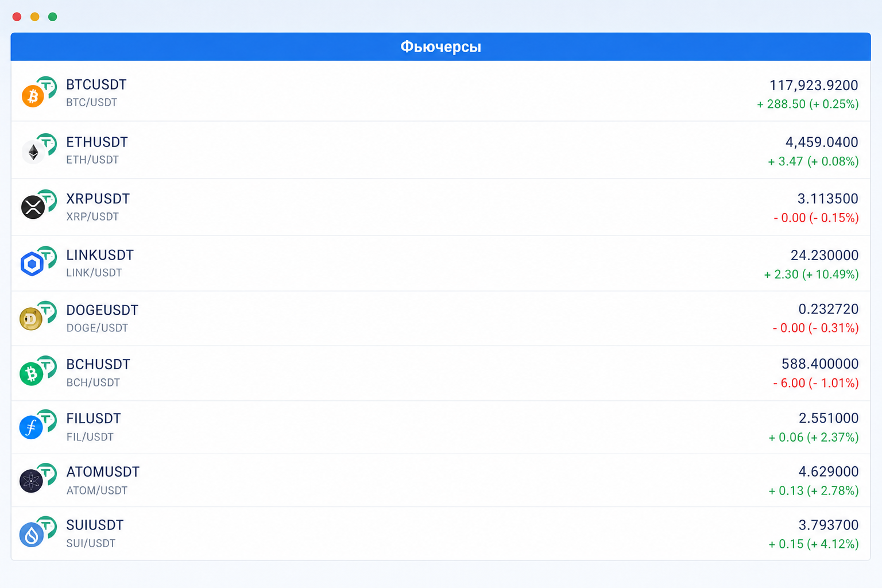Image resolution: width=882 pixels, height=588 pixels.
Task: Click the XRP coin icon
Action: coord(33,207)
